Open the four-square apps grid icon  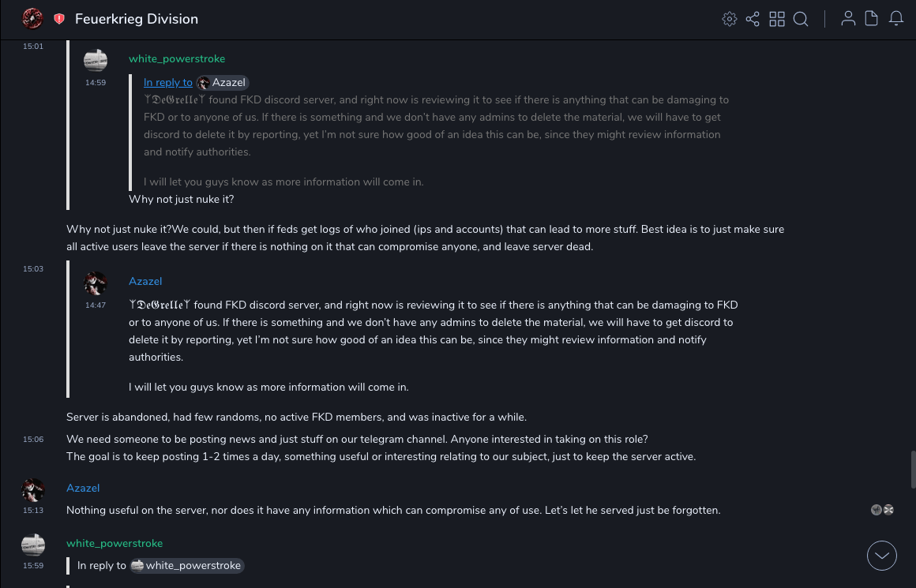click(777, 19)
